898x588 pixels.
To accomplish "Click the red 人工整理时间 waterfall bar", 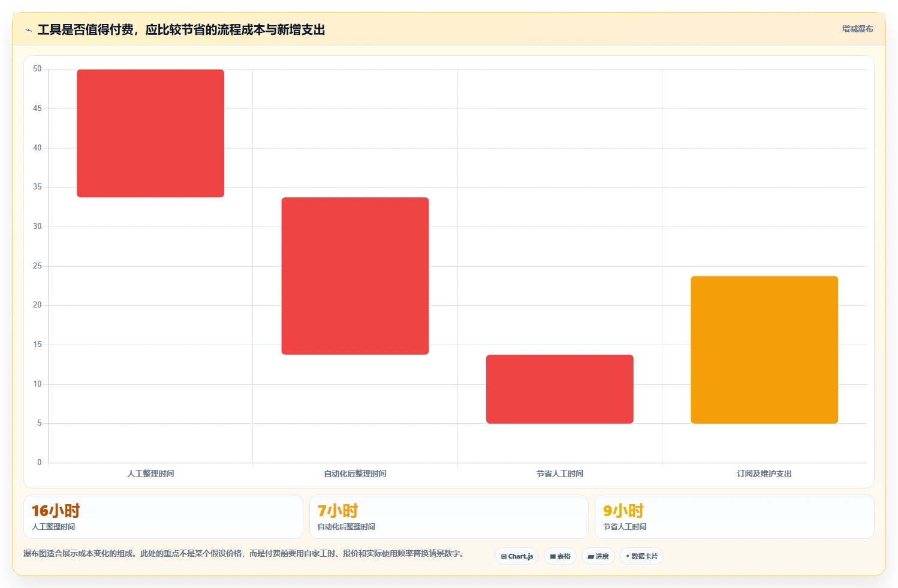I will pyautogui.click(x=150, y=133).
